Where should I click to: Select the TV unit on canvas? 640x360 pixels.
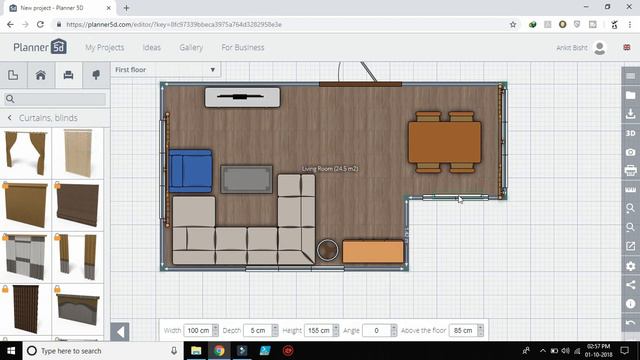click(x=242, y=98)
